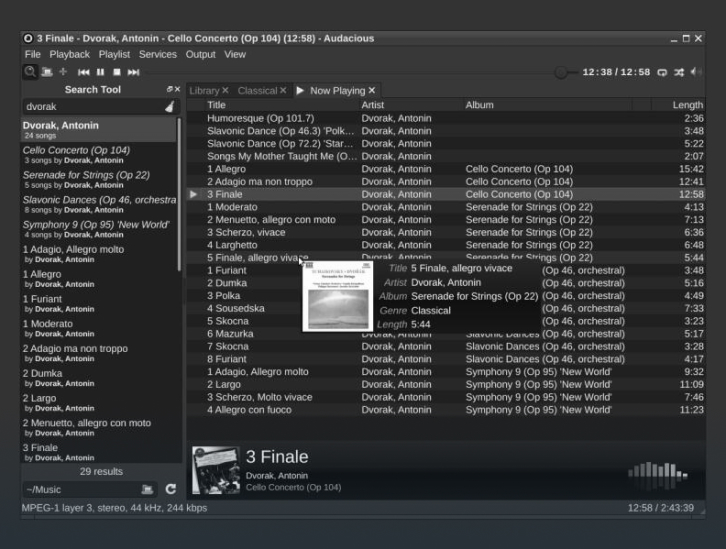Select 'Songs My Mother Taught Me' row
This screenshot has width=726, height=549.
click(x=446, y=156)
